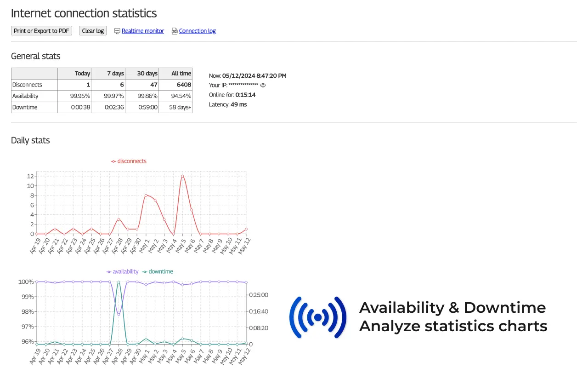Viewport: 588px width, 368px height.
Task: Hide the downtime series via its legend
Action: coord(160,271)
